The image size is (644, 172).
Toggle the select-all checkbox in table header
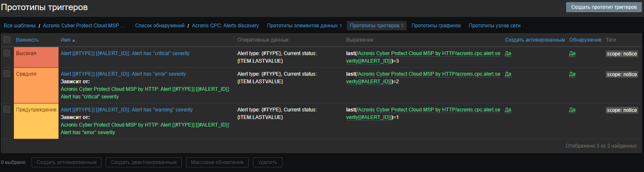point(7,40)
